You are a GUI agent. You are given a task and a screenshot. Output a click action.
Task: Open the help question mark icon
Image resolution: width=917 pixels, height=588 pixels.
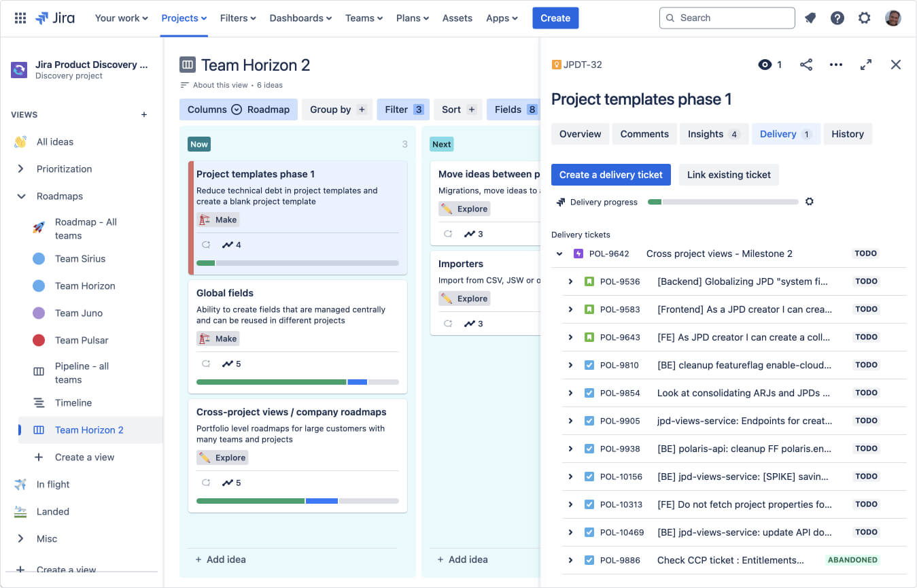point(837,18)
